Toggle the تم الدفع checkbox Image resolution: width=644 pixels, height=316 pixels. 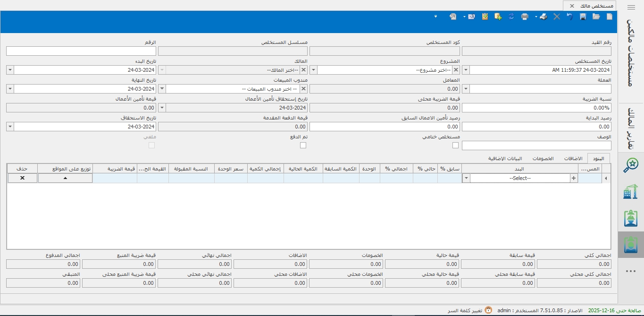point(303,145)
